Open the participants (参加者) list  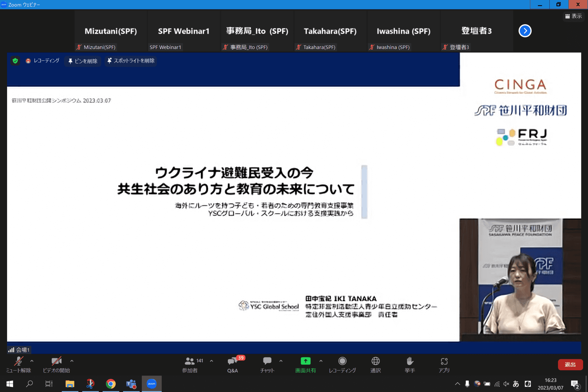(x=190, y=362)
